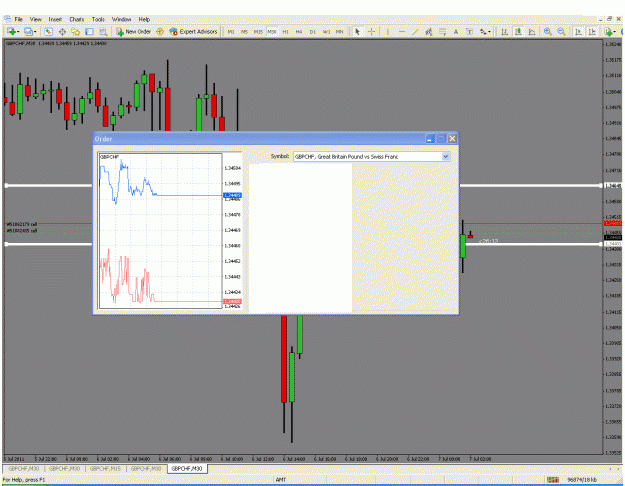Open the Indicators list icon
The image size is (625, 486).
coord(608,31)
